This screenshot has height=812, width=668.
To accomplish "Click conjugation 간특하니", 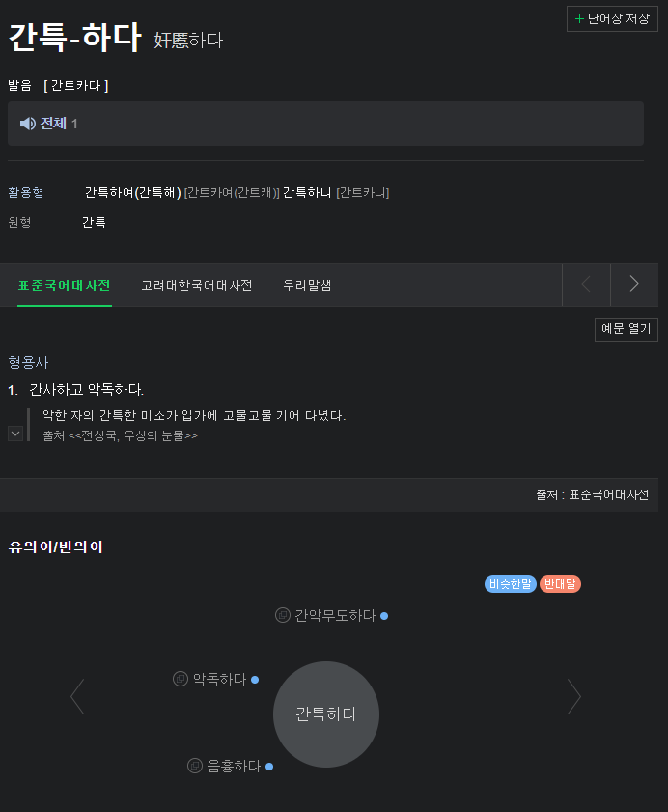I will [307, 193].
